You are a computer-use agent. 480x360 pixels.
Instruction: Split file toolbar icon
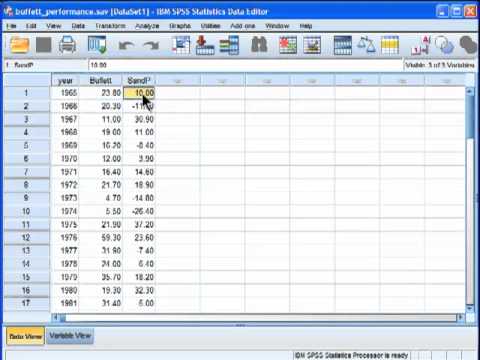coord(343,45)
